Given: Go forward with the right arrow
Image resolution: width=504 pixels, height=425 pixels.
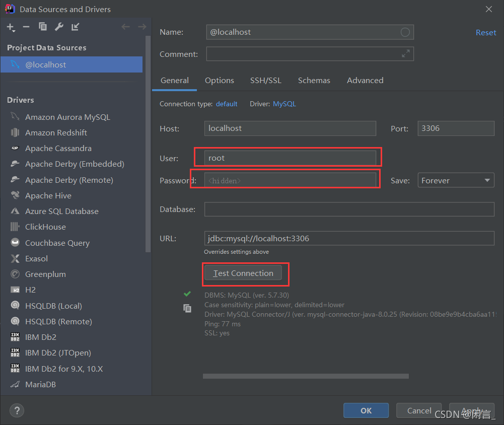Looking at the screenshot, I should [x=142, y=27].
